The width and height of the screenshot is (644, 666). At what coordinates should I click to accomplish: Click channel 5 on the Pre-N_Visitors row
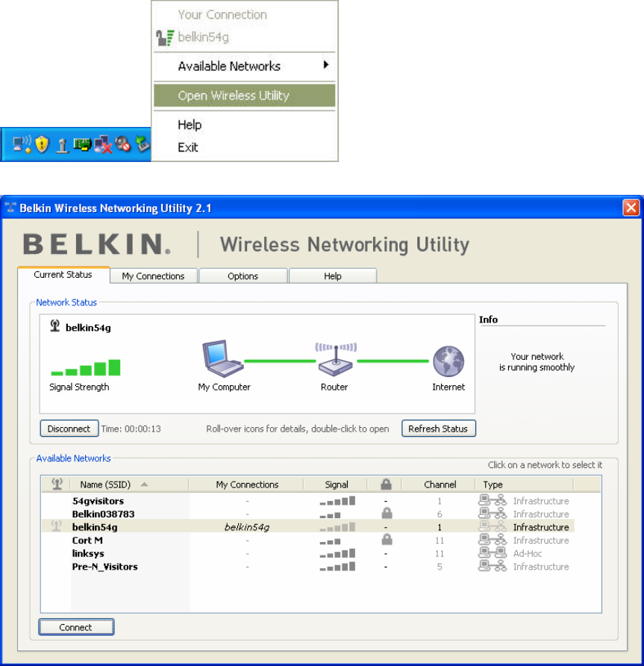[440, 567]
